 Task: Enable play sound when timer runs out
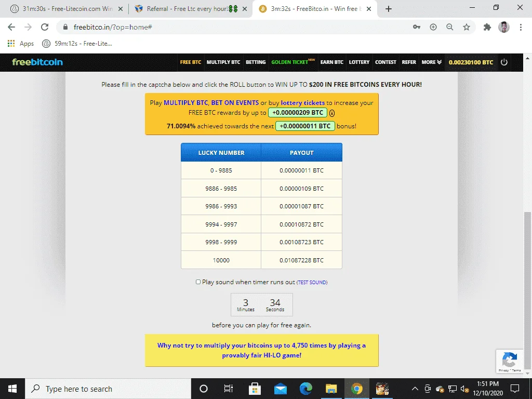(x=198, y=282)
